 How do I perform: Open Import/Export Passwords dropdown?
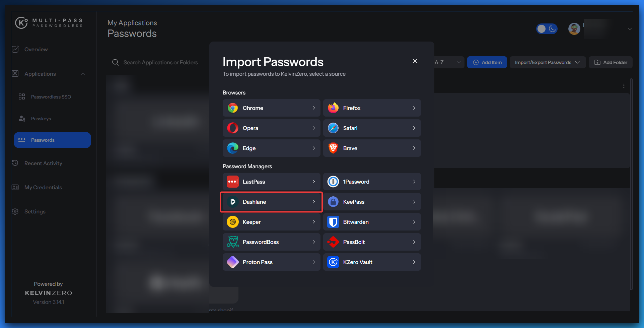[547, 62]
